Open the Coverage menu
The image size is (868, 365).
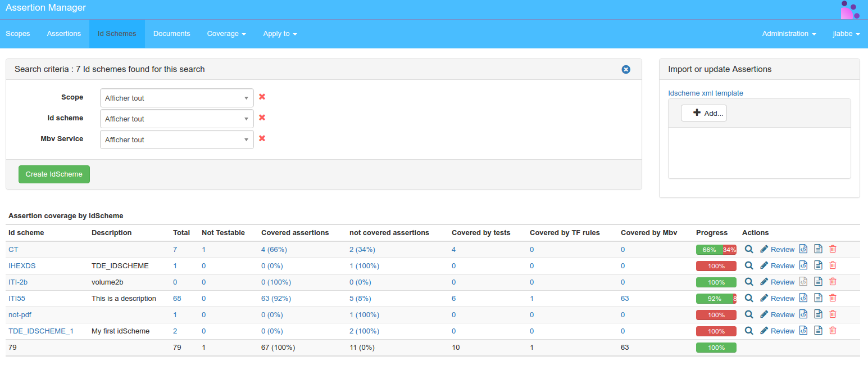point(226,34)
